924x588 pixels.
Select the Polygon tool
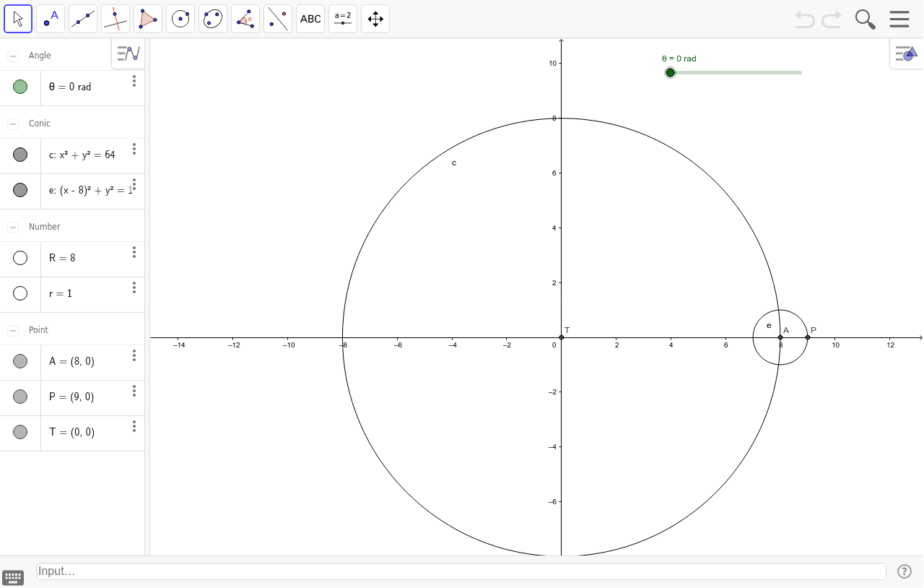(148, 19)
